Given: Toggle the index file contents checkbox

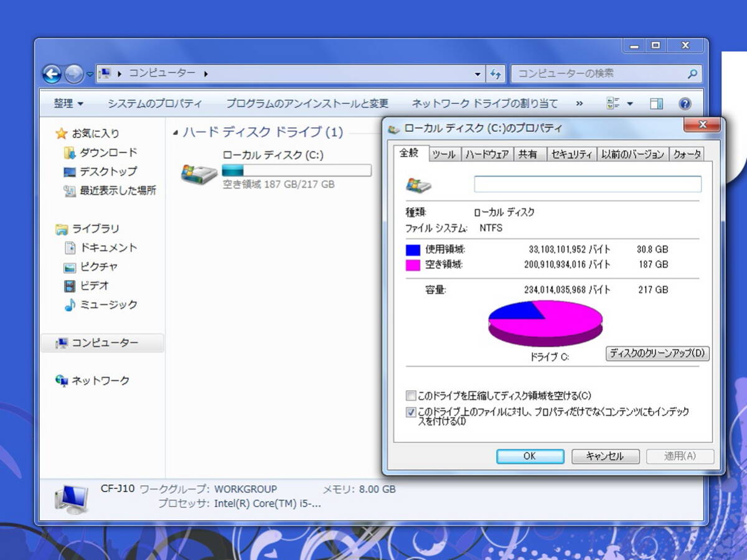Looking at the screenshot, I should click(411, 412).
